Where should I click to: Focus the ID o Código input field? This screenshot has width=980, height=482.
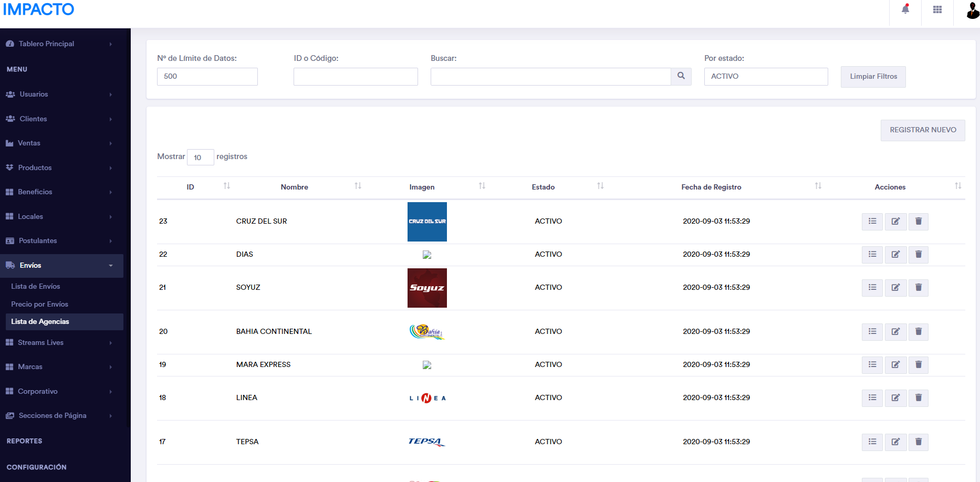356,77
